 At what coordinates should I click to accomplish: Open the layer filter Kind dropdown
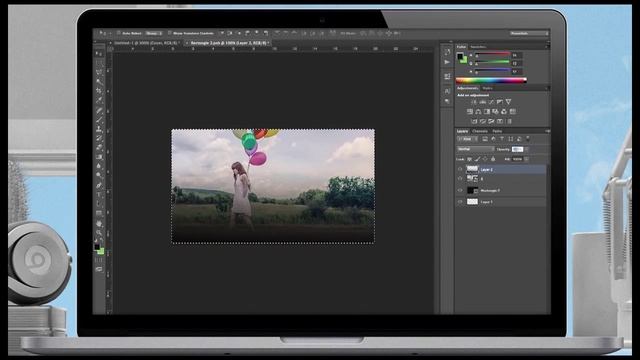(x=468, y=139)
